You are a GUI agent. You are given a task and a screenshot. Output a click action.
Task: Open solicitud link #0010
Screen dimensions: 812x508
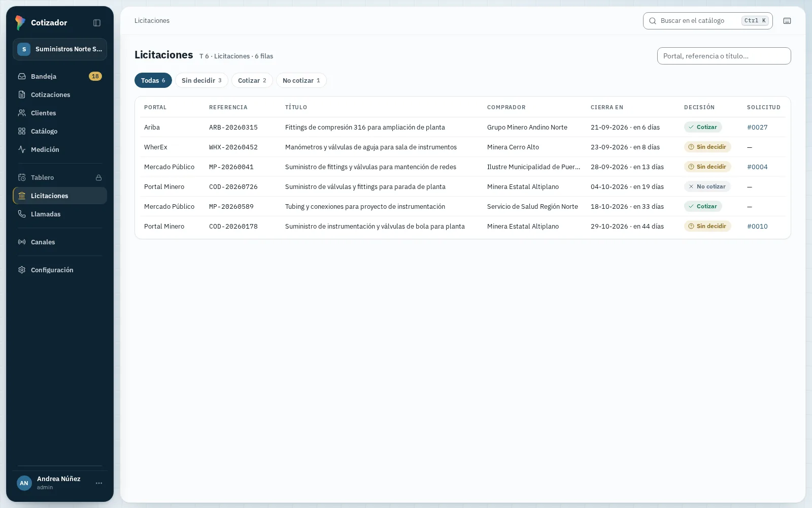tap(757, 226)
